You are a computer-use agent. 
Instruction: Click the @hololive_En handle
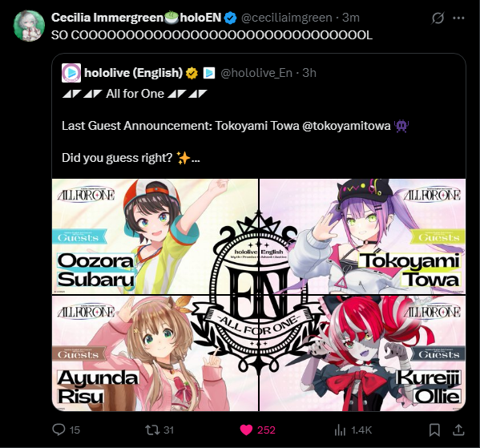click(x=256, y=73)
